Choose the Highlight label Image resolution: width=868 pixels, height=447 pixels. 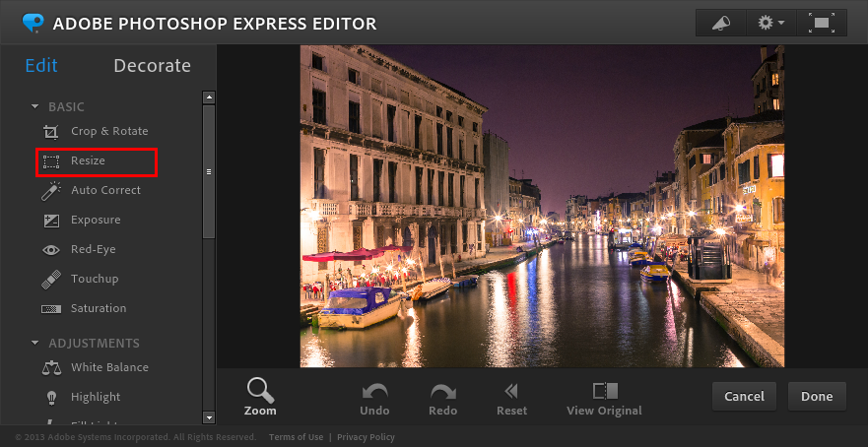click(96, 397)
